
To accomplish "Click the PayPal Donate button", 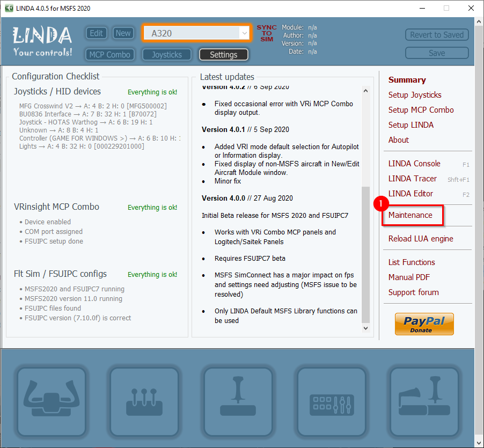I will 424,324.
